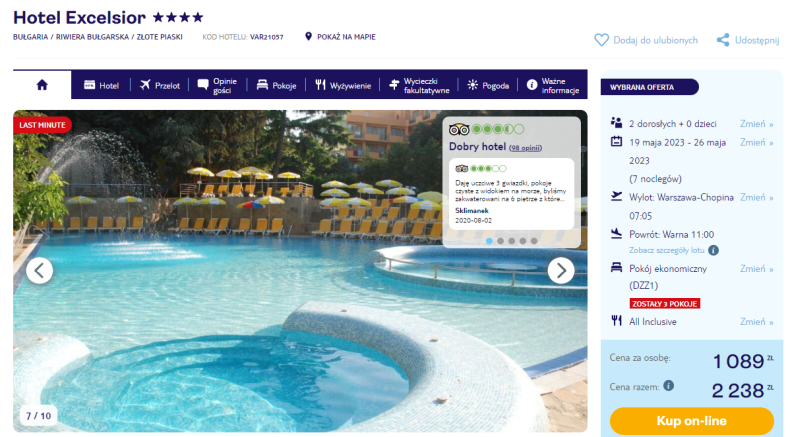Open Zobacz szczegóły lotu link
The image size is (790, 437).
pos(667,250)
